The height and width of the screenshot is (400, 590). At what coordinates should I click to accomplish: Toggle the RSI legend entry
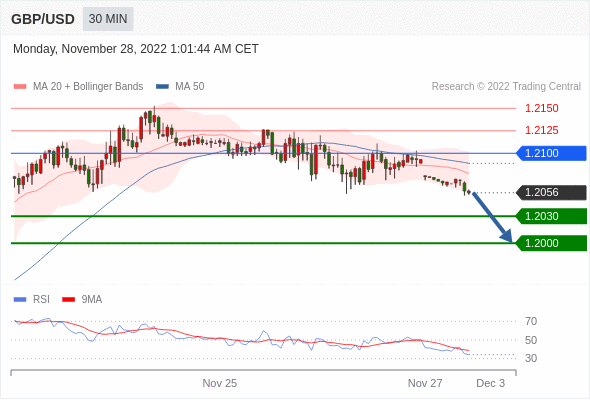click(32, 300)
